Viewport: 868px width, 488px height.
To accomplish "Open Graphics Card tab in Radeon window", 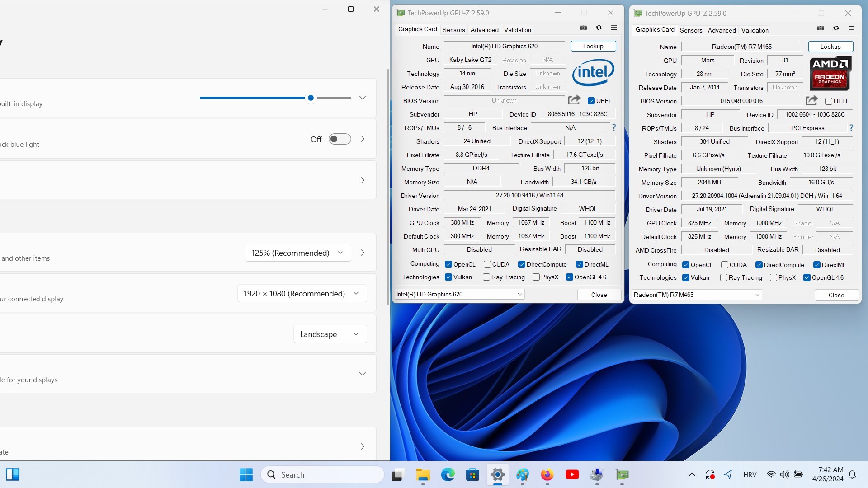I will (655, 29).
